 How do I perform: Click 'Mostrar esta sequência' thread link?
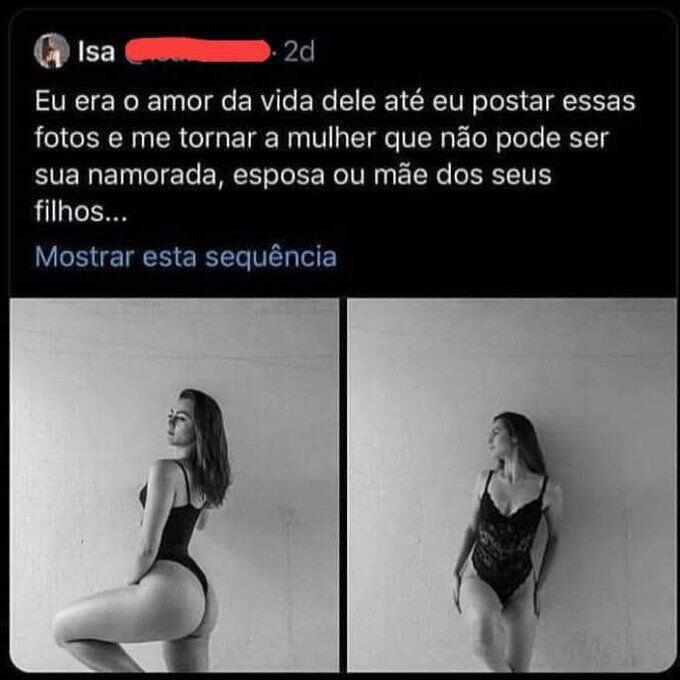click(x=186, y=257)
